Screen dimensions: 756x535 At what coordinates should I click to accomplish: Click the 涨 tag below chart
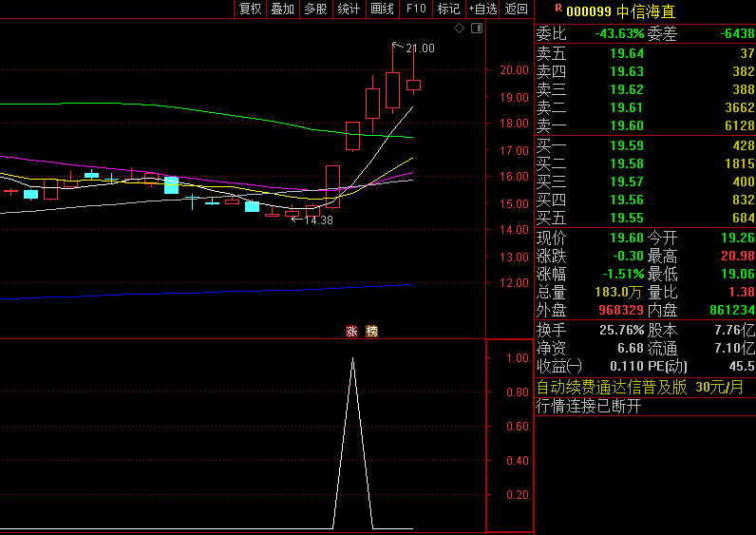(352, 331)
